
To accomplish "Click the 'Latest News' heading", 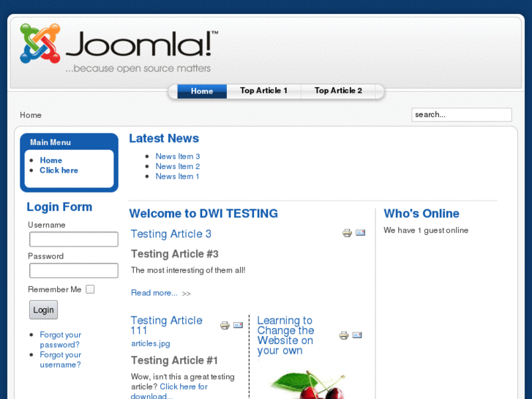I will pyautogui.click(x=164, y=138).
